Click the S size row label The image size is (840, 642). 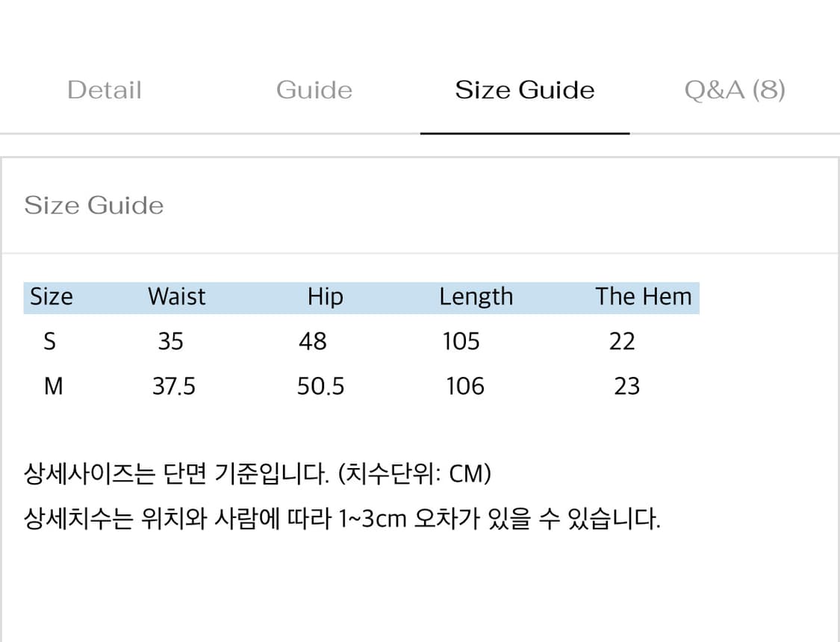click(49, 341)
